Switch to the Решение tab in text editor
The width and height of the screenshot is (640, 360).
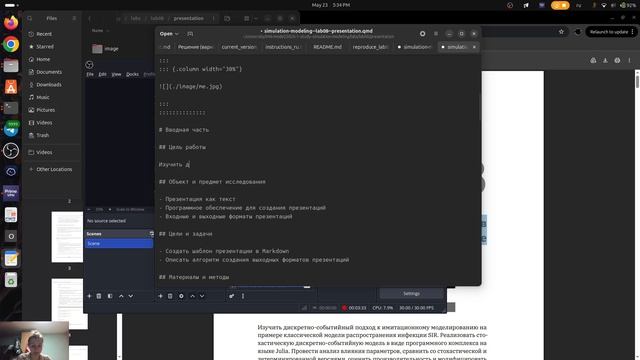coord(195,47)
